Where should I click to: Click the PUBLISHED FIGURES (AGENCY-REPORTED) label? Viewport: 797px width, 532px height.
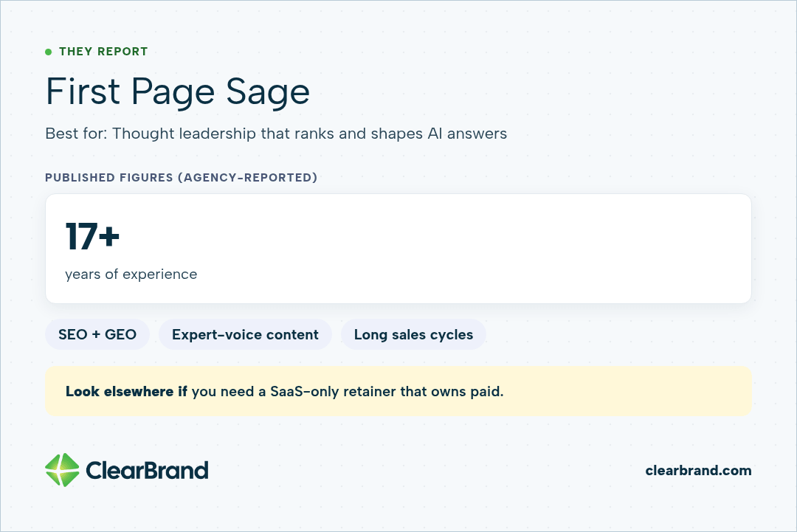[181, 177]
